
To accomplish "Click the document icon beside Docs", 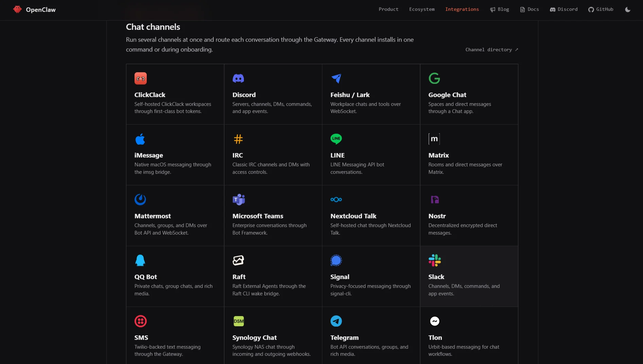I will (x=522, y=10).
